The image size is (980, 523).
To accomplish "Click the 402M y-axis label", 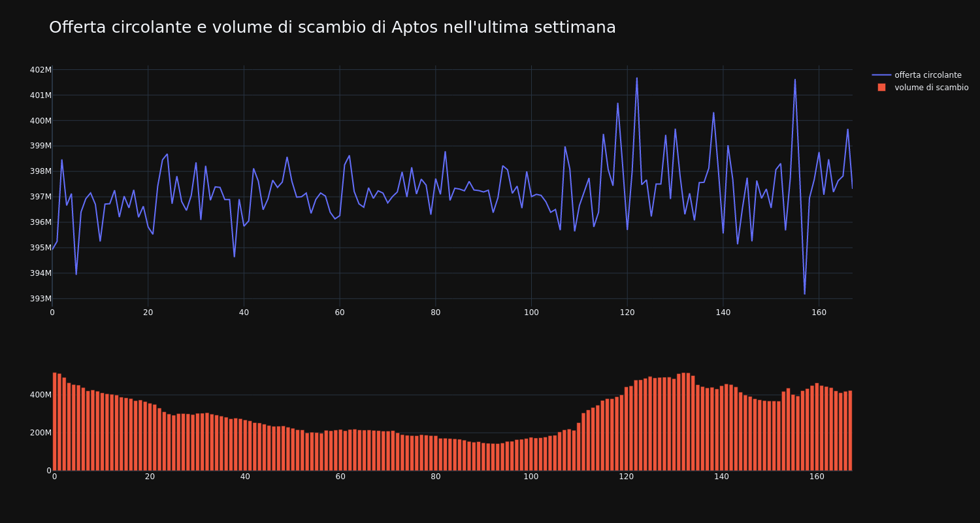I will pos(41,70).
